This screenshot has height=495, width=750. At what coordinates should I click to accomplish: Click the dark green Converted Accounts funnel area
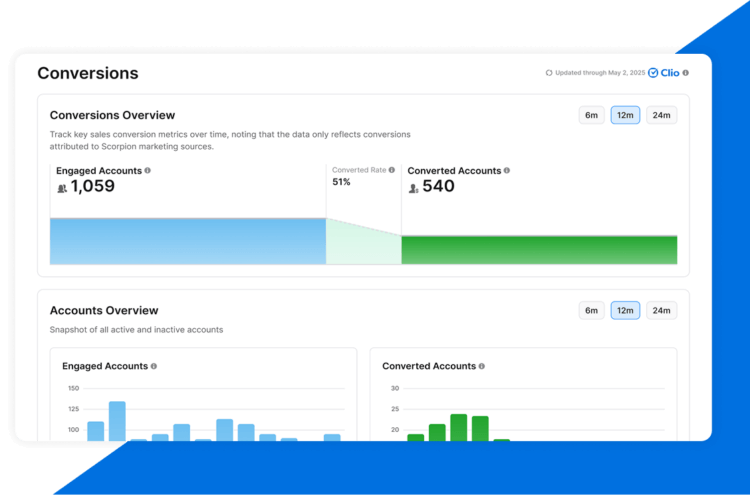pyautogui.click(x=538, y=250)
